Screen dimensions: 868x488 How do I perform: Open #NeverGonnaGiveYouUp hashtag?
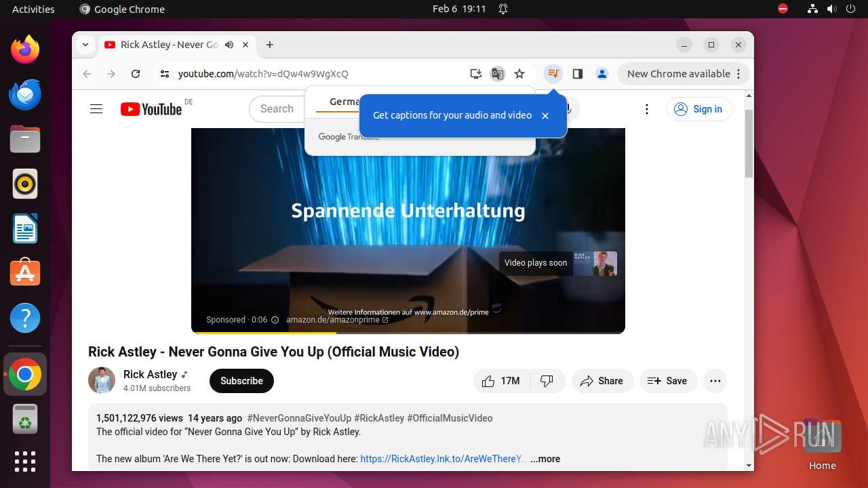tap(299, 418)
